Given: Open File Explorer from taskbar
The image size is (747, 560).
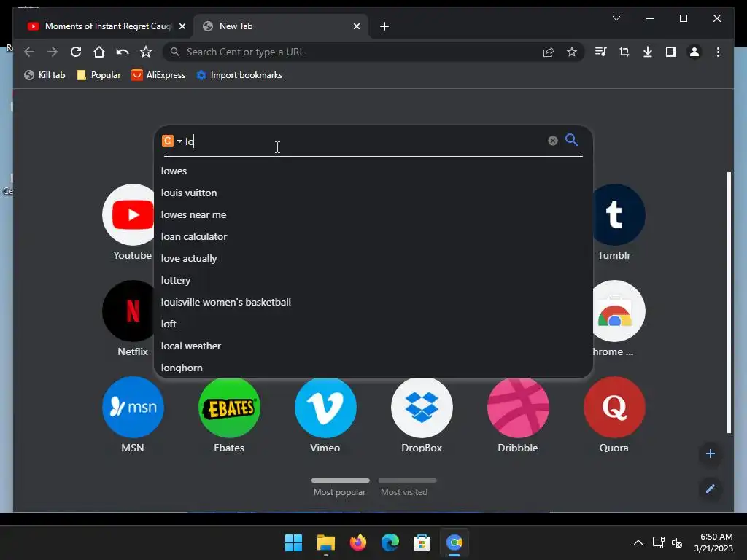Looking at the screenshot, I should 326,542.
